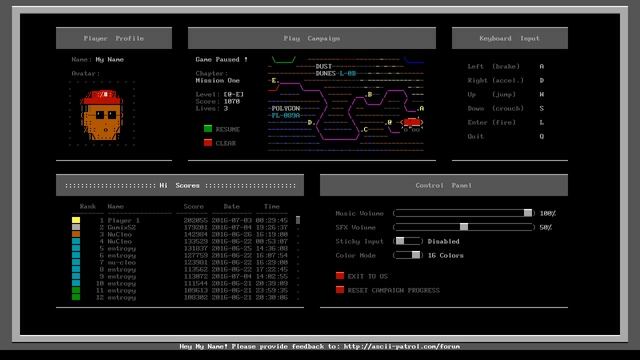The image size is (640, 360).
Task: Click the SFX Volume '50%' value
Action: 546,227
